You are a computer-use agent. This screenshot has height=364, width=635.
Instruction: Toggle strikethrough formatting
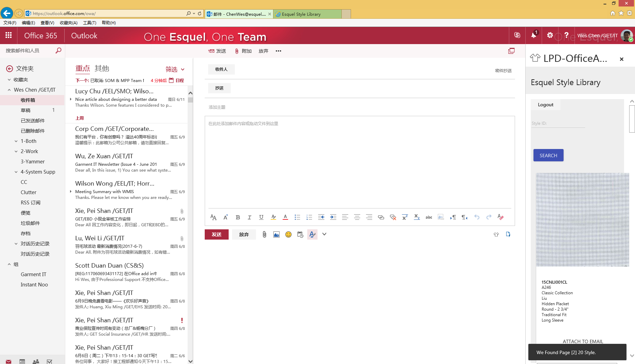[x=429, y=217]
